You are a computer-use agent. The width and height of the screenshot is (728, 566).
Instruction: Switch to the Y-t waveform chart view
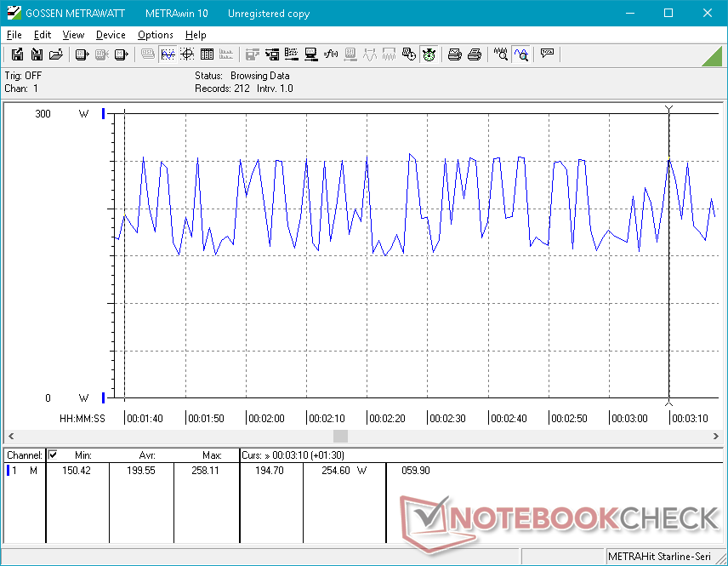168,54
